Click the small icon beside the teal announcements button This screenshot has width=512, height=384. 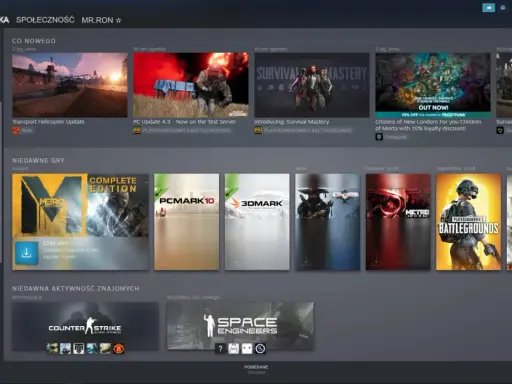click(503, 7)
